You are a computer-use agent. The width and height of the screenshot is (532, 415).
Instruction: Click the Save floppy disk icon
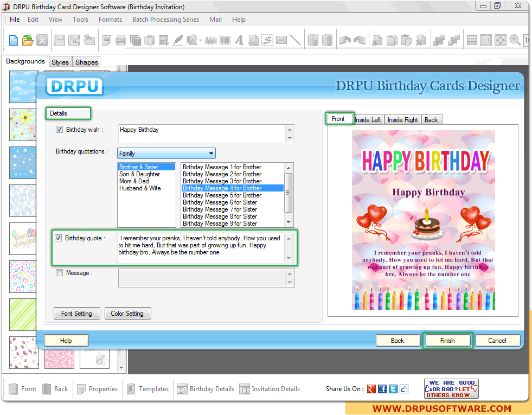(59, 40)
